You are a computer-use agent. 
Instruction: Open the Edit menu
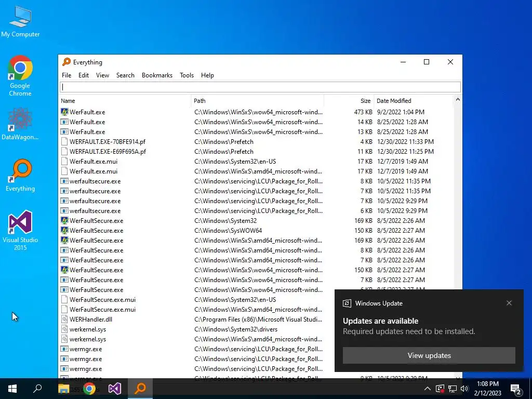(x=84, y=75)
